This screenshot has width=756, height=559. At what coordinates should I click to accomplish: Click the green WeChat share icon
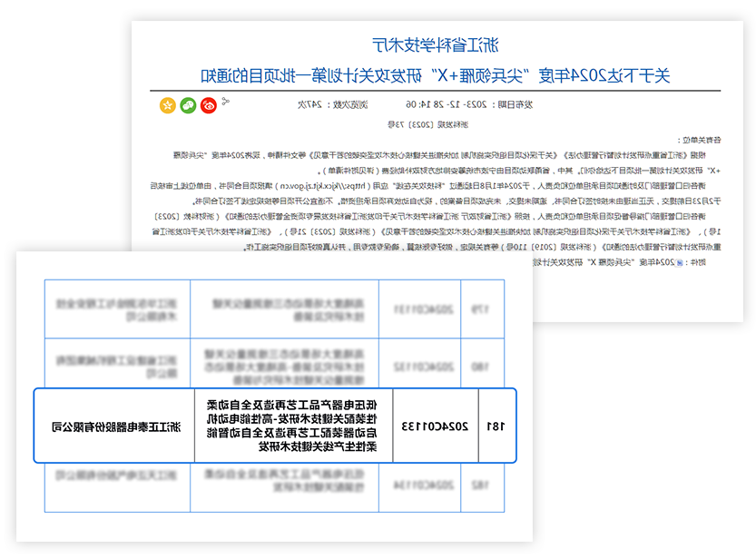188,105
